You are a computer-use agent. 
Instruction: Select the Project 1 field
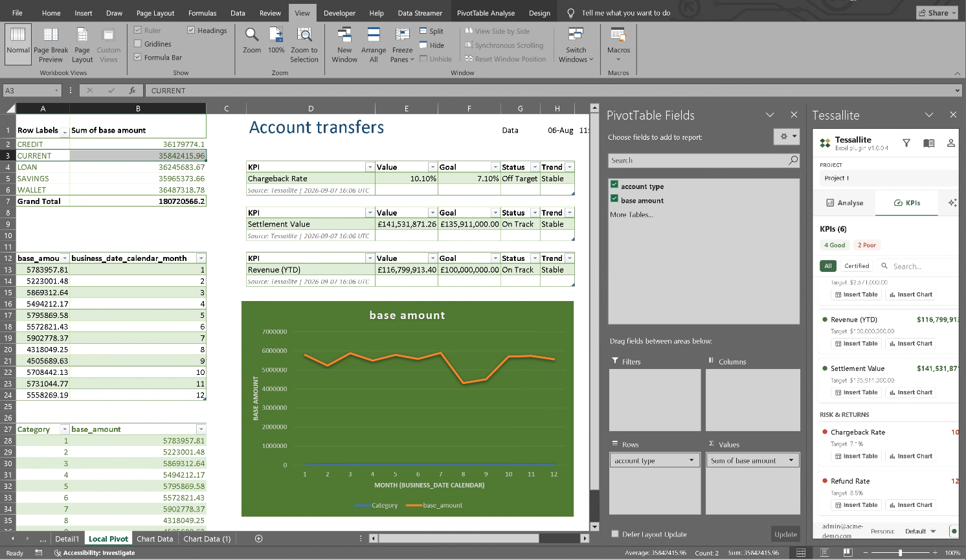point(888,178)
